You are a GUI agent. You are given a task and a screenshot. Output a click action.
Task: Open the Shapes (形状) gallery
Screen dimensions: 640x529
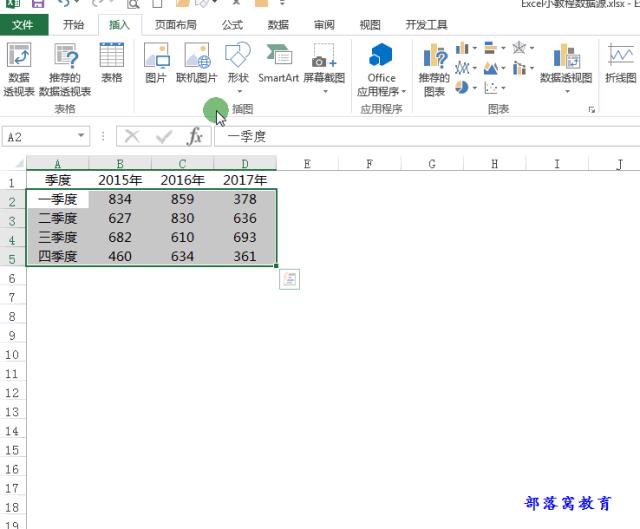[238, 67]
